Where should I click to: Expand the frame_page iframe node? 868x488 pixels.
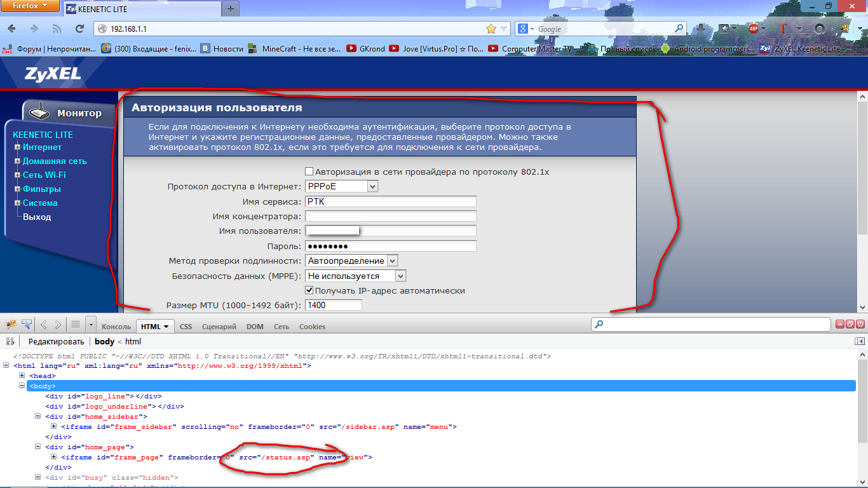pos(54,457)
